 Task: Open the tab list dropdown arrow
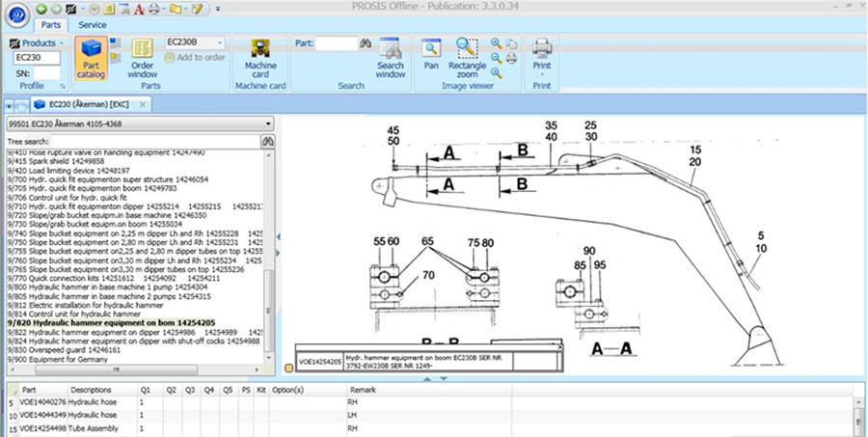point(10,105)
